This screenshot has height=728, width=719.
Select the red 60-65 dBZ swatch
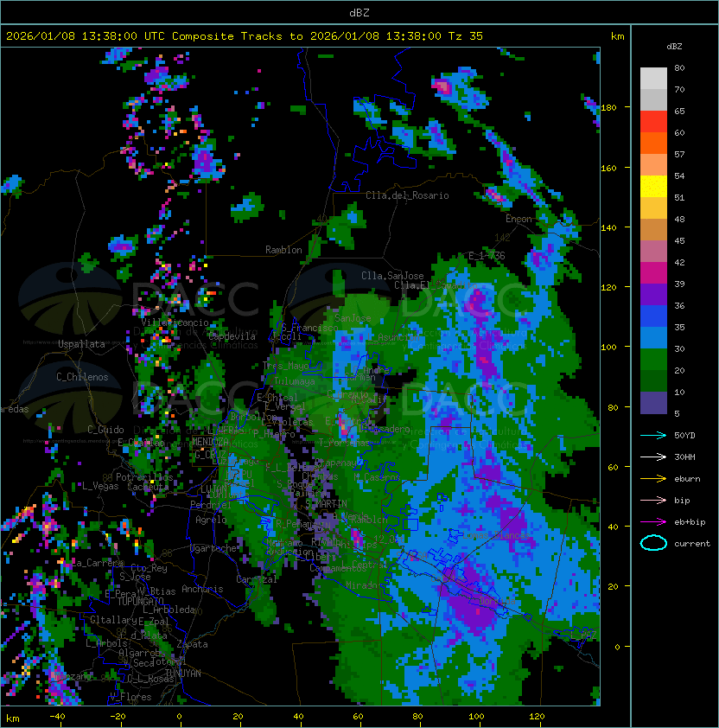653,122
